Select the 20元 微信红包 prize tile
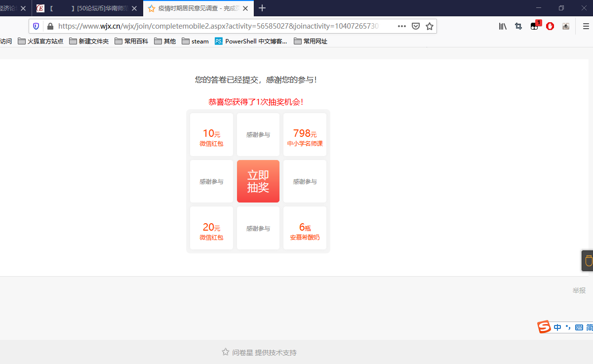593x364 pixels. coord(211,228)
